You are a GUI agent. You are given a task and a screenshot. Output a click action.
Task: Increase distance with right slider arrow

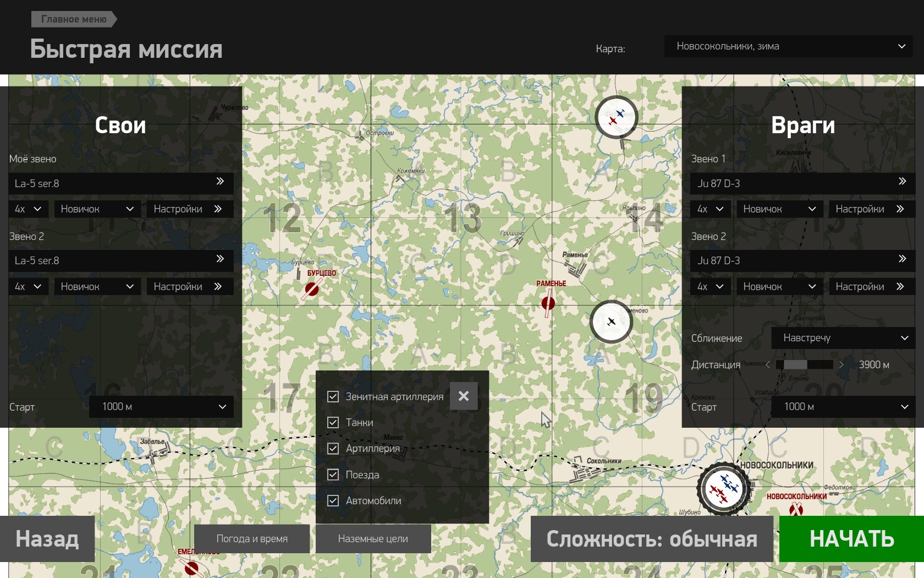pos(841,364)
